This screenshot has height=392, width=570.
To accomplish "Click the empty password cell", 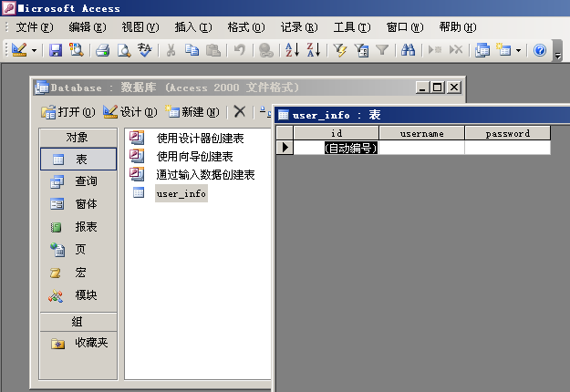I will click(507, 148).
